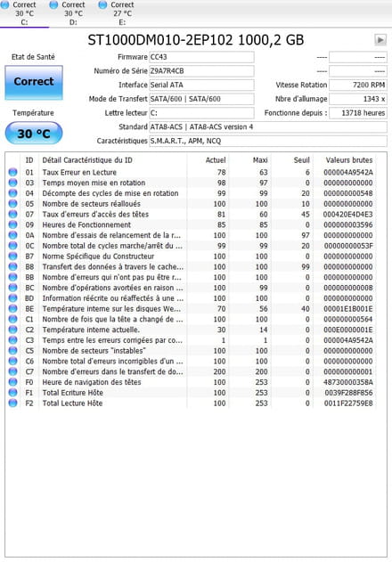This screenshot has width=392, height=562.
Task: Click status icon for row ID C1
Action: 12,319
